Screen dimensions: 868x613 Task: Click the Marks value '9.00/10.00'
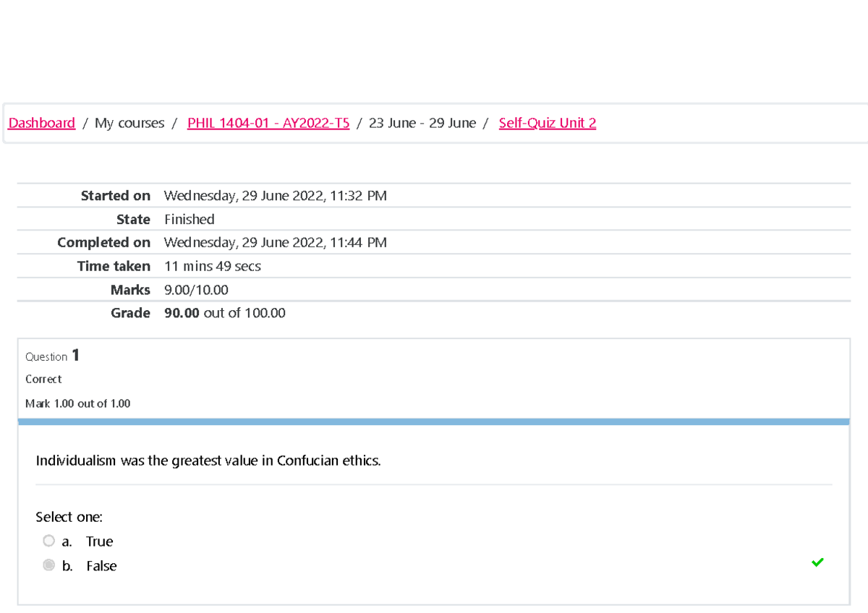[195, 290]
